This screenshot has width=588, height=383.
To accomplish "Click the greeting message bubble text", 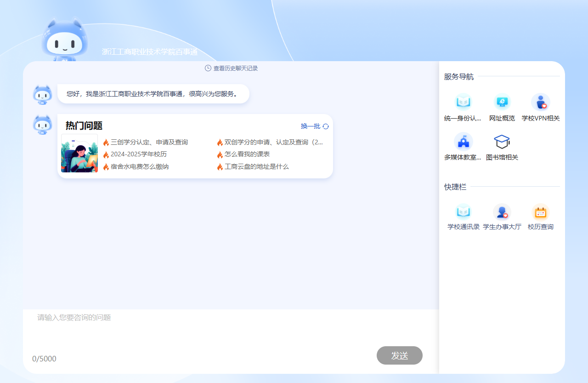I will 153,94.
